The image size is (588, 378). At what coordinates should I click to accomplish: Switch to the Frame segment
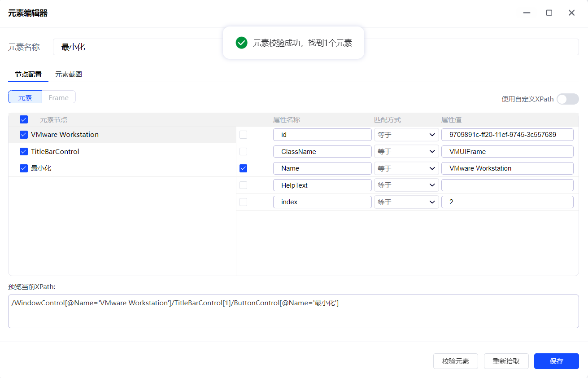point(59,97)
